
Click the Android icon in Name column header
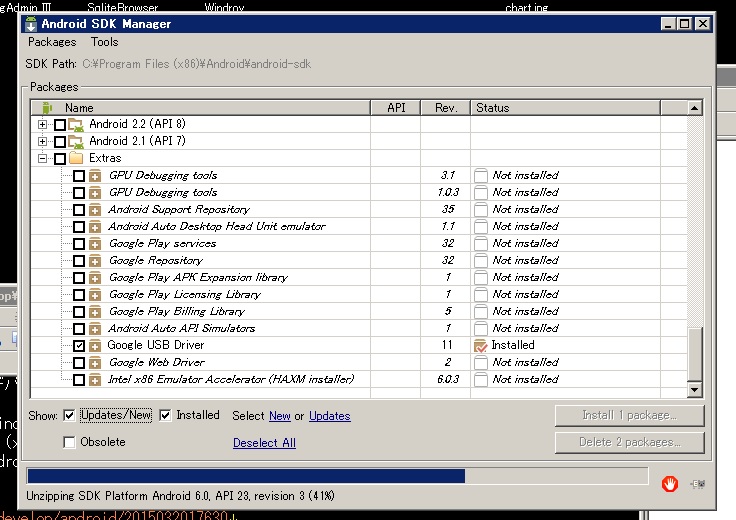[46, 108]
